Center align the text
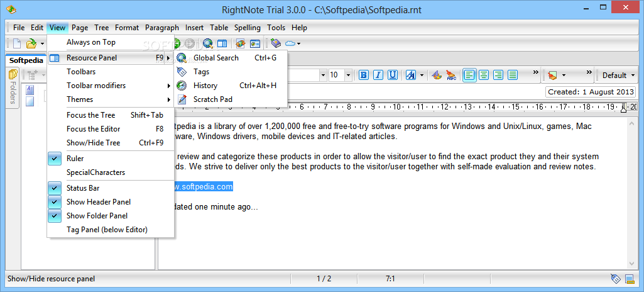The image size is (644, 292). (x=484, y=75)
